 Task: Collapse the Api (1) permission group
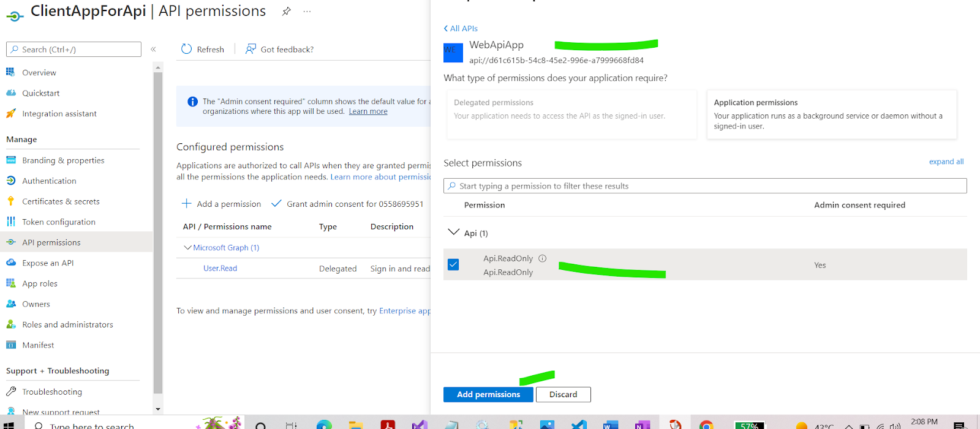(x=454, y=232)
